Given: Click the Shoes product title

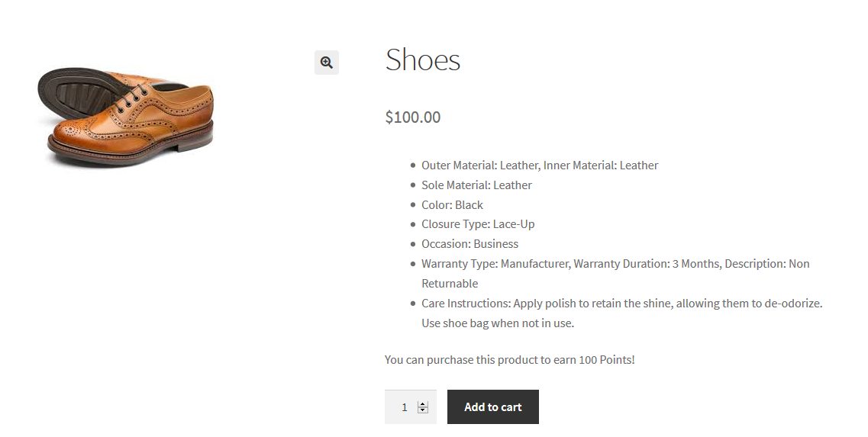Looking at the screenshot, I should point(422,59).
